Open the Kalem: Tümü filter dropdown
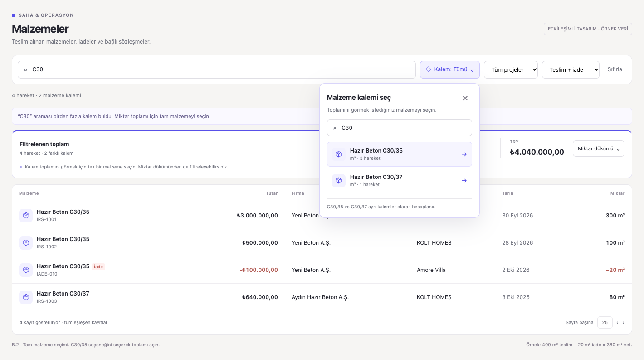Screen dimensions: 644x360 [449, 69]
